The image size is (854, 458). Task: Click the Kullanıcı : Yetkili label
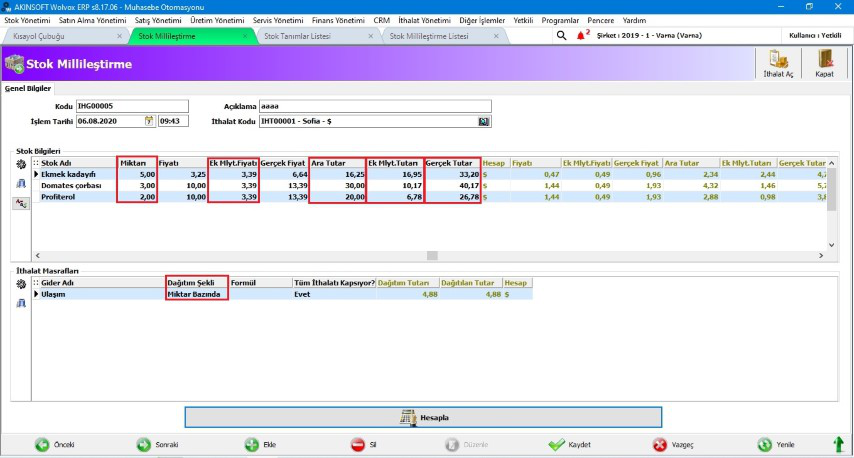(x=815, y=35)
